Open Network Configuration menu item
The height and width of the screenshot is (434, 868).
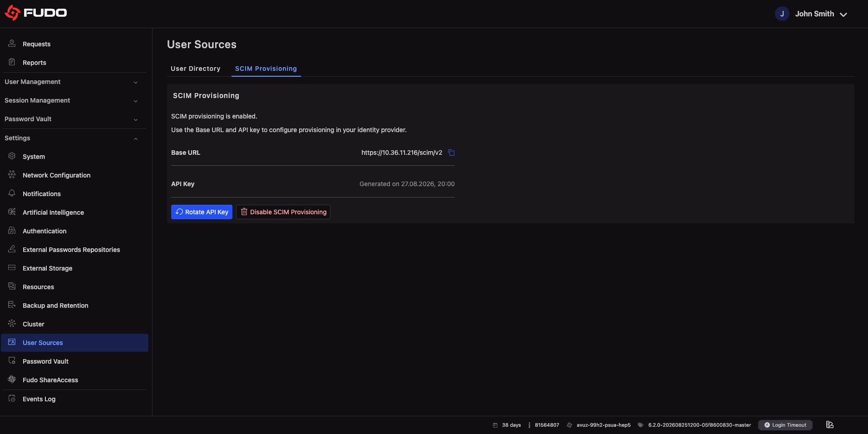[x=74, y=175]
